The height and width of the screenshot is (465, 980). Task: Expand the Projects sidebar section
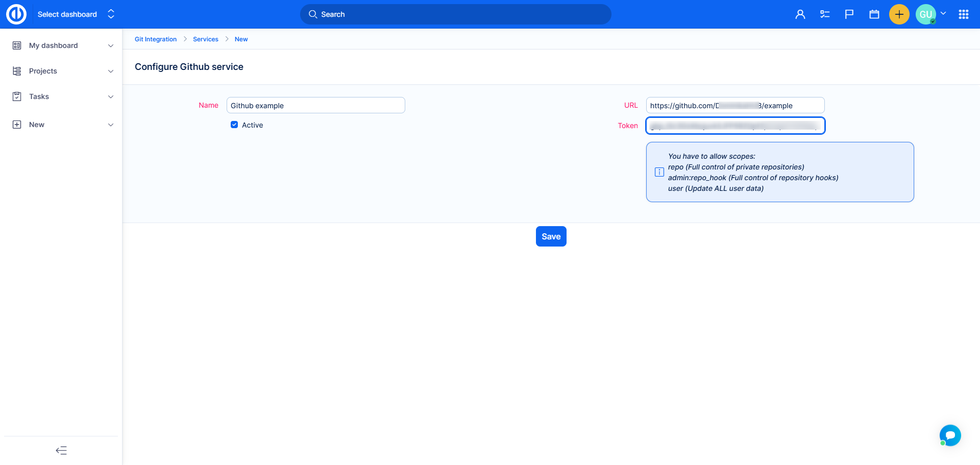(111, 71)
